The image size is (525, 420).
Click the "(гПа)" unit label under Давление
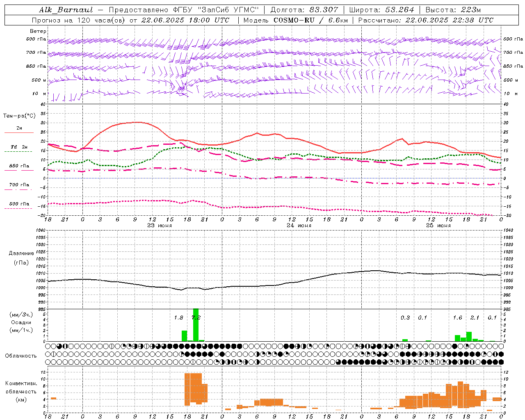point(21,262)
